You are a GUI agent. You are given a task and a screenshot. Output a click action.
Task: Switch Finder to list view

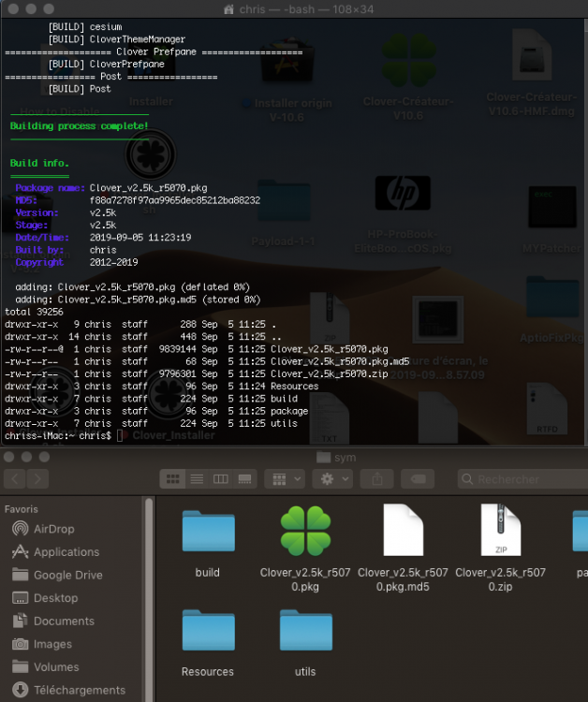(x=197, y=479)
